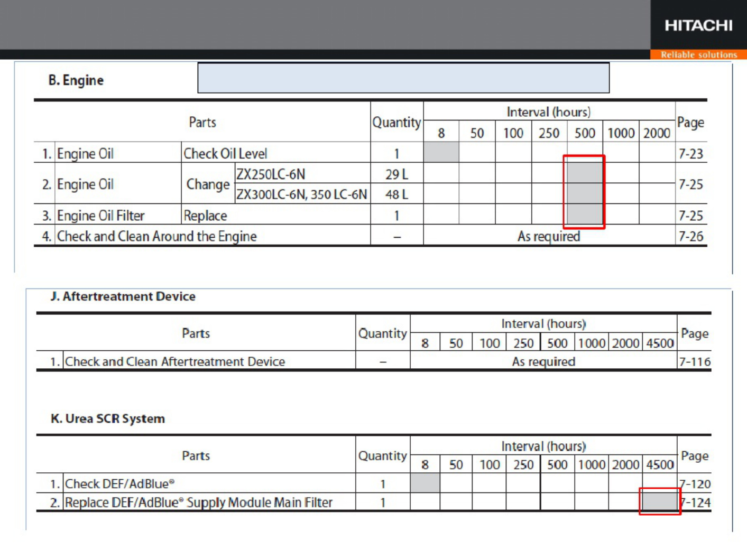Select the "J. Aftertreatment Device" heading
This screenshot has width=747, height=560.
click(x=123, y=296)
